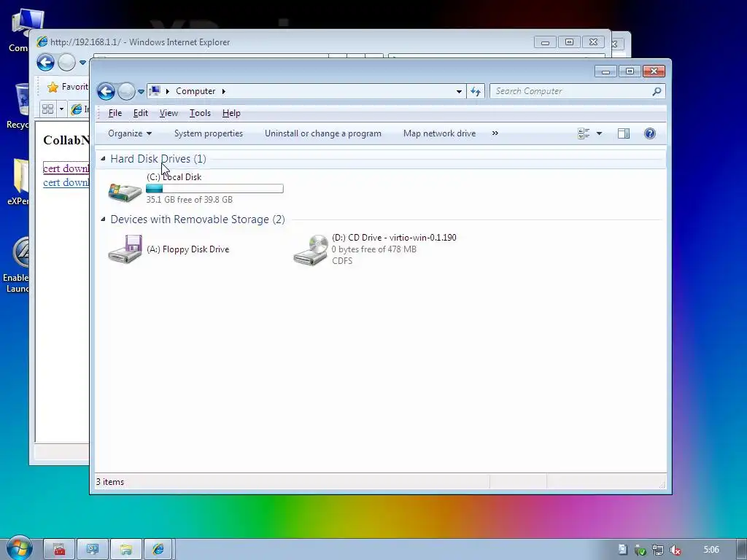The width and height of the screenshot is (747, 560).
Task: Restore the Internet Explorer window size
Action: click(569, 42)
